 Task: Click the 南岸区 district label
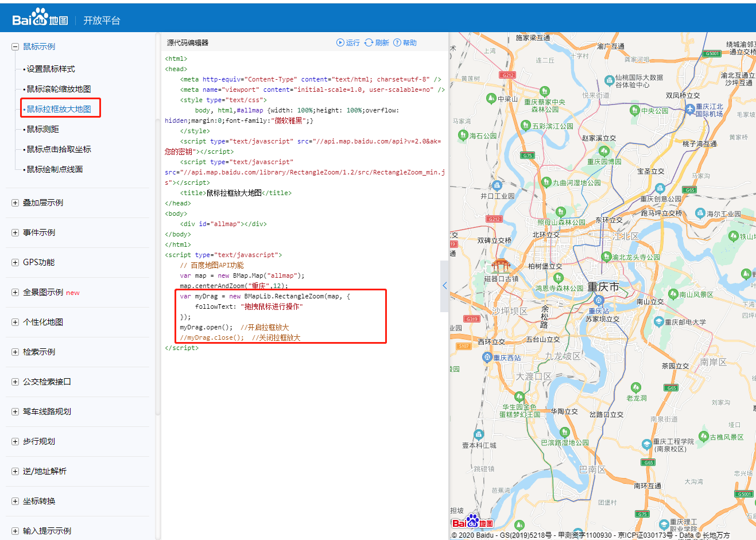point(713,362)
